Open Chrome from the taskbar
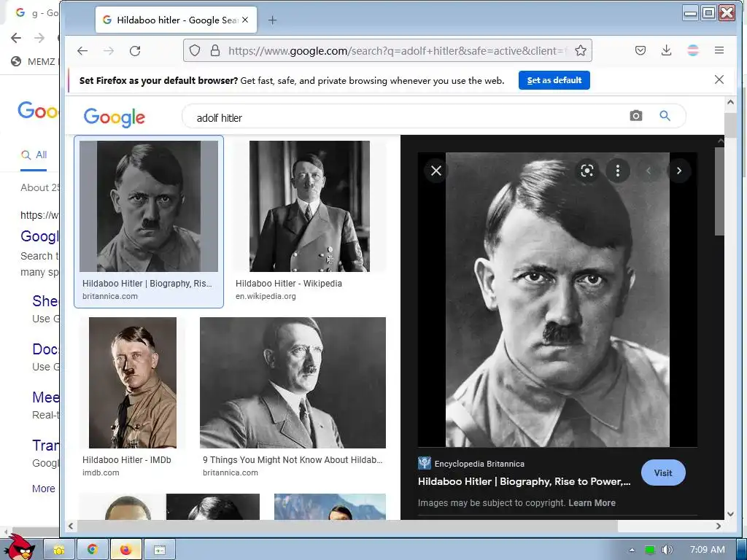The height and width of the screenshot is (560, 747). (93, 550)
